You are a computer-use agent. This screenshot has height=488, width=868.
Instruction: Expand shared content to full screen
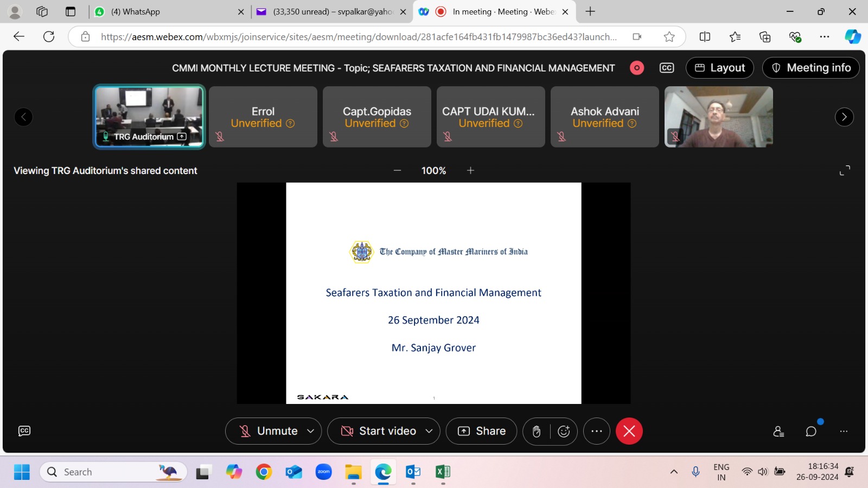[845, 170]
